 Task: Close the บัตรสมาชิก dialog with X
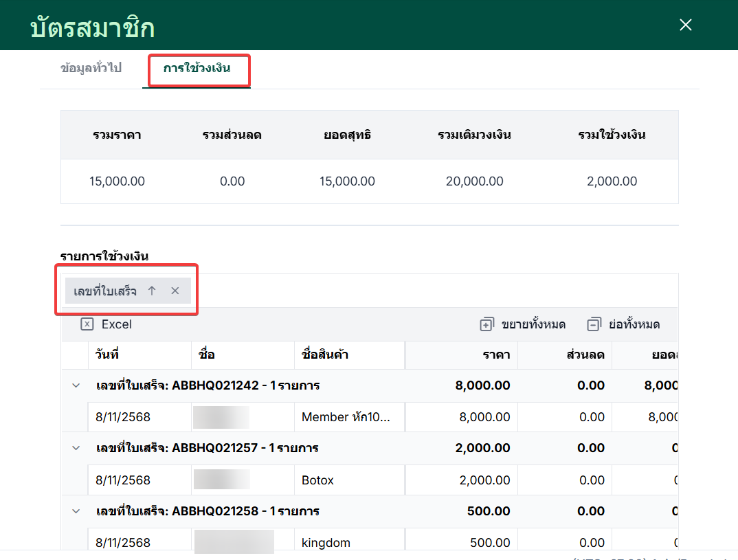click(x=685, y=25)
